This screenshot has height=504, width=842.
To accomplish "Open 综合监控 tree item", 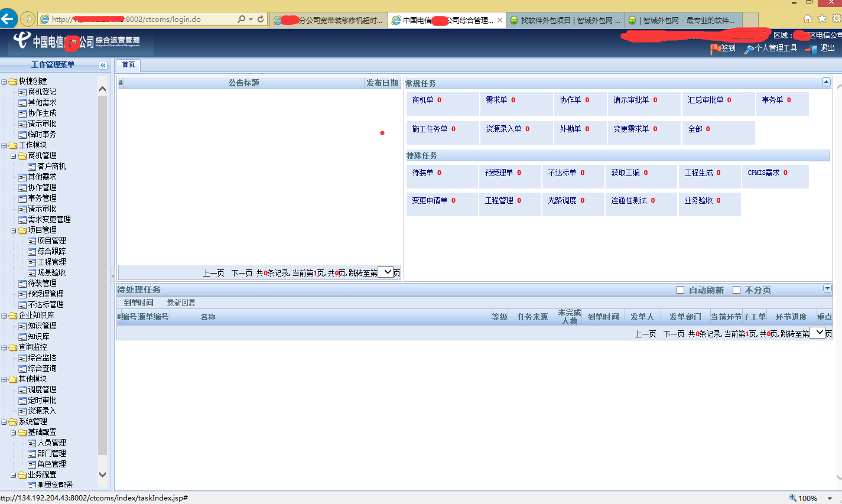I will pos(42,358).
